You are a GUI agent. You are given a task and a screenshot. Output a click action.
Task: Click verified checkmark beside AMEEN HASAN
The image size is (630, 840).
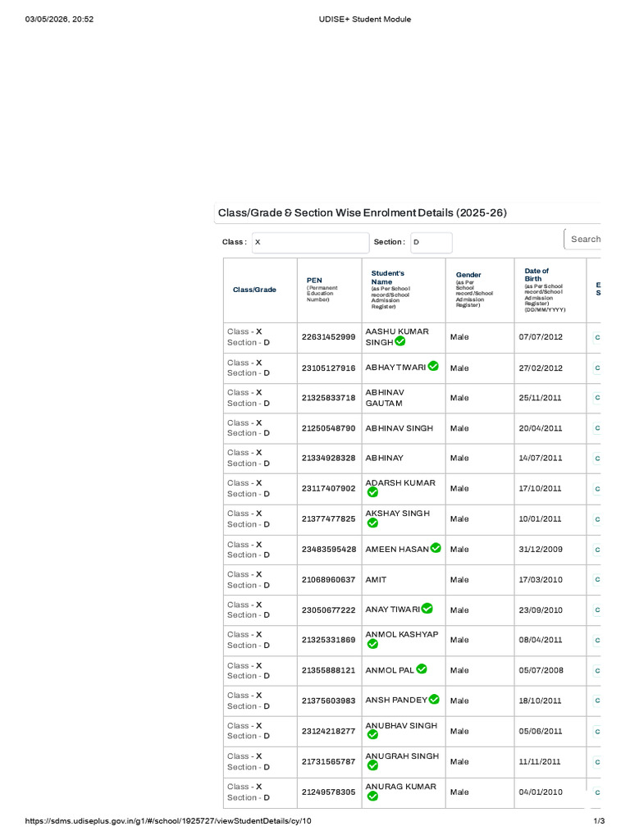point(436,548)
